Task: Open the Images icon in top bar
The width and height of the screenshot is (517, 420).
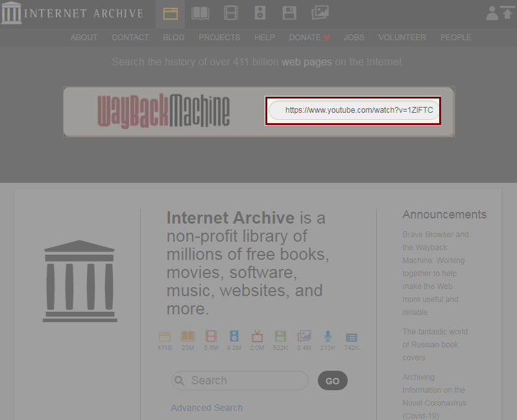Action: coord(320,13)
